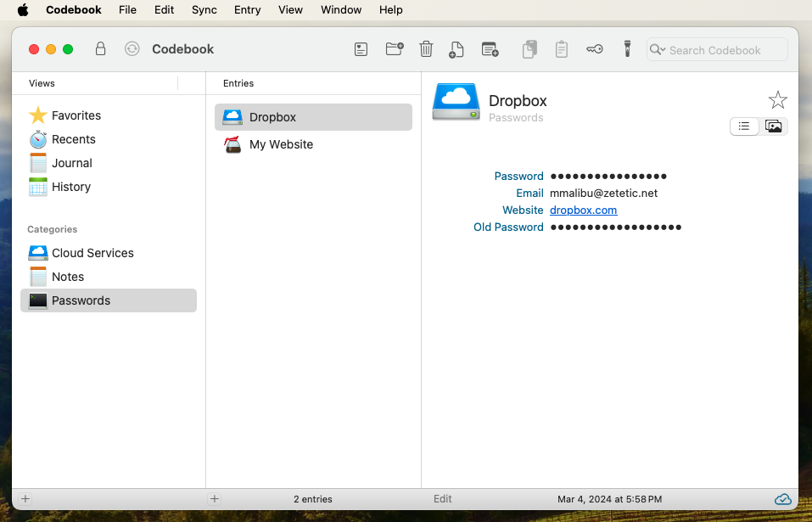Toggle the favorite star for Dropbox

tap(777, 100)
